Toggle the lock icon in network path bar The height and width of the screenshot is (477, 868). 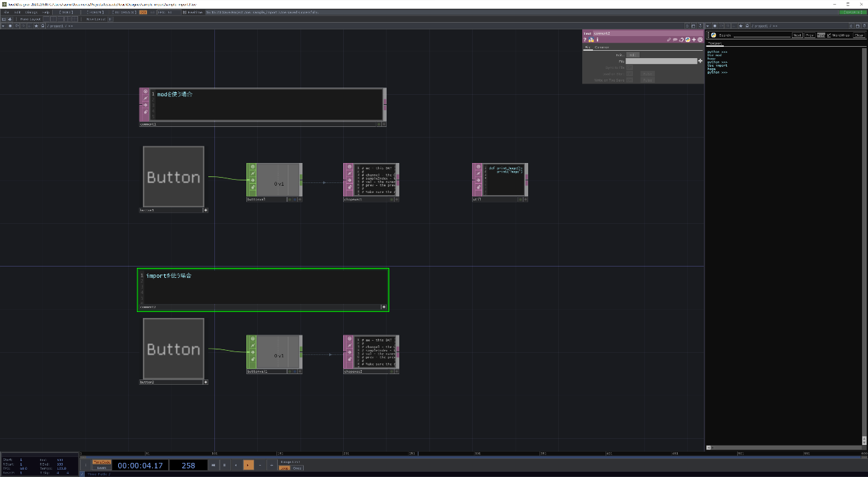43,26
